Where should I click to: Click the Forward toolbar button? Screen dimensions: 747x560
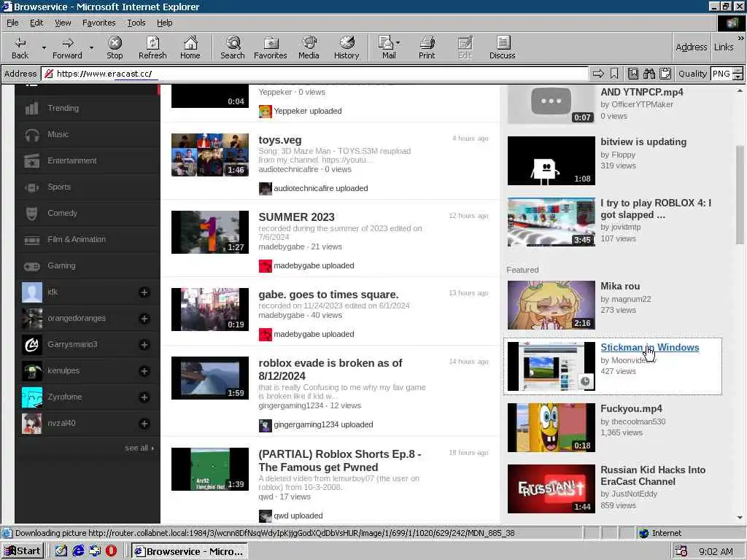click(67, 47)
